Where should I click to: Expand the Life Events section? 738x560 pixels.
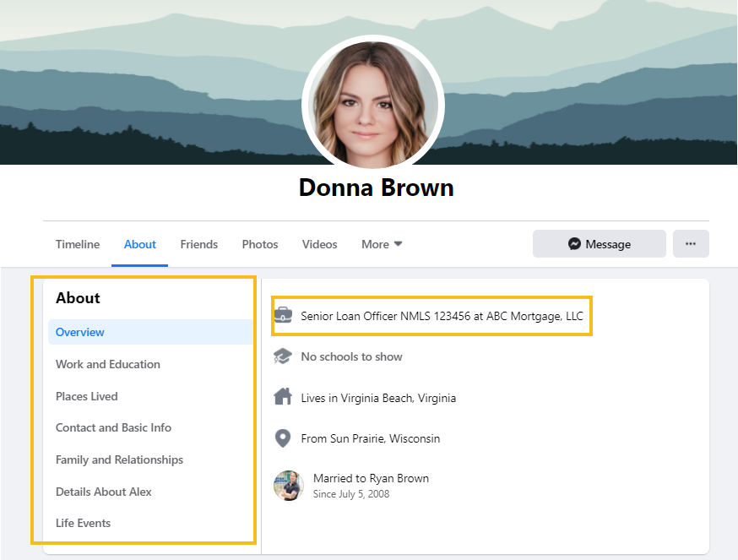83,523
